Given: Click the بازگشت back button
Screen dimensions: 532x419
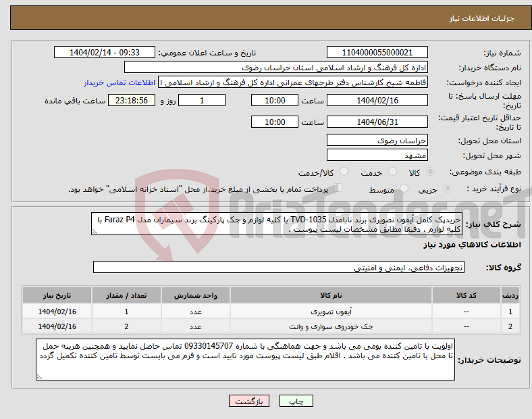Looking at the screenshot, I should click(249, 401).
